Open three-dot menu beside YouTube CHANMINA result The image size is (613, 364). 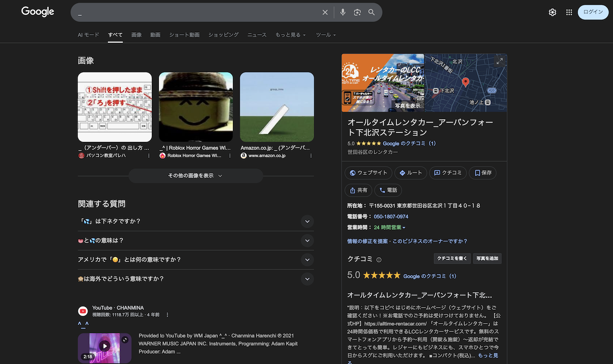[x=167, y=315]
